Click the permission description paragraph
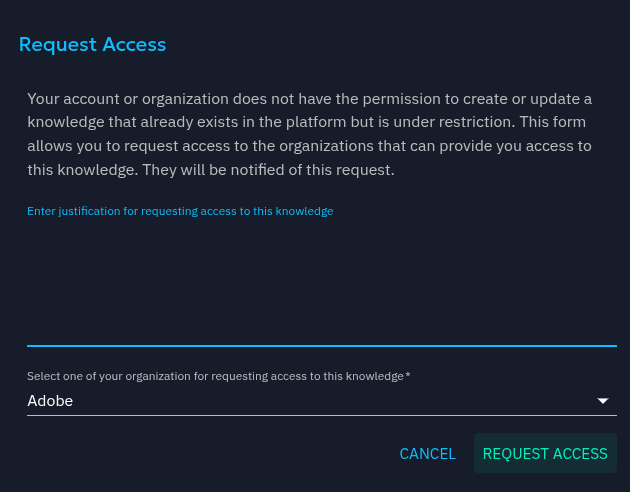 point(310,134)
